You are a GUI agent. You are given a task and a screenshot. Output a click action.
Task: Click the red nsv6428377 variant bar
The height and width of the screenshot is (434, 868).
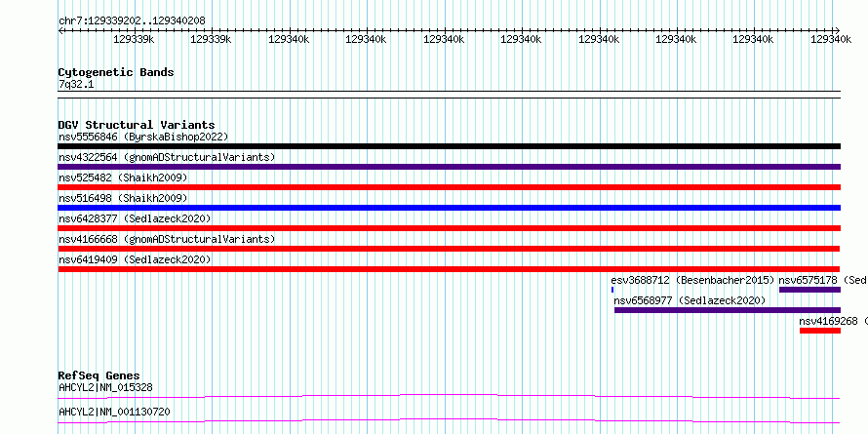click(449, 228)
